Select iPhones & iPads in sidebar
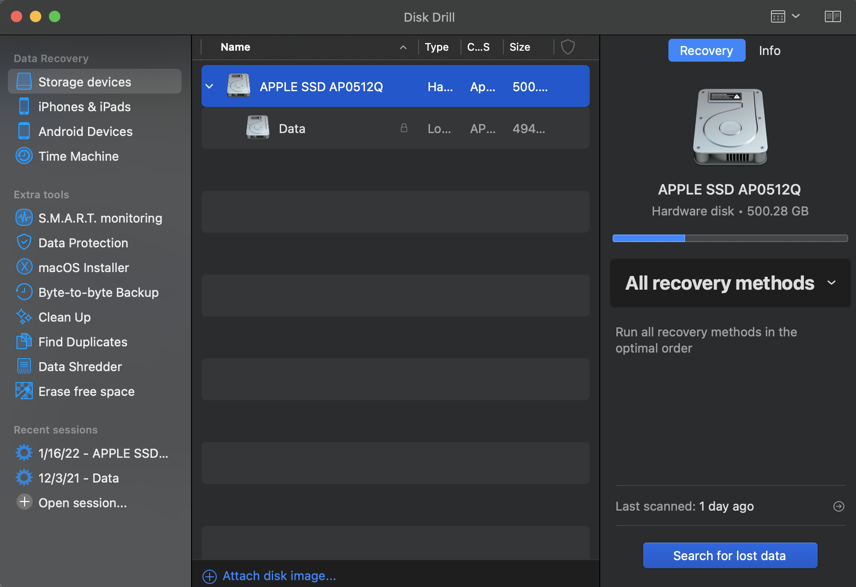The height and width of the screenshot is (587, 856). [95, 106]
